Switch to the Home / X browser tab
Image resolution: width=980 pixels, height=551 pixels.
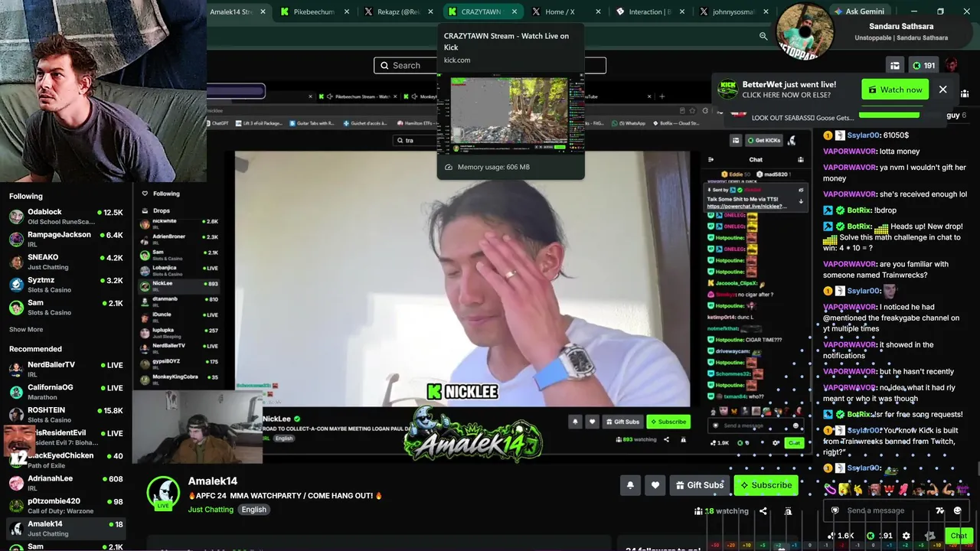(566, 11)
